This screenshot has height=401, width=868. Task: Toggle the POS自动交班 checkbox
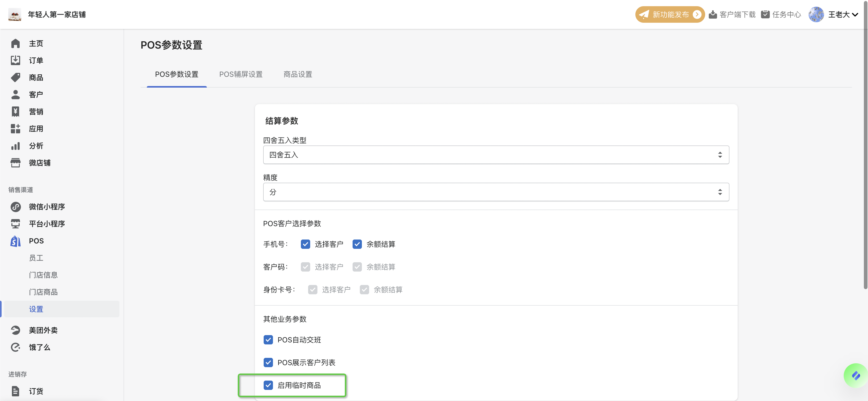pyautogui.click(x=268, y=340)
